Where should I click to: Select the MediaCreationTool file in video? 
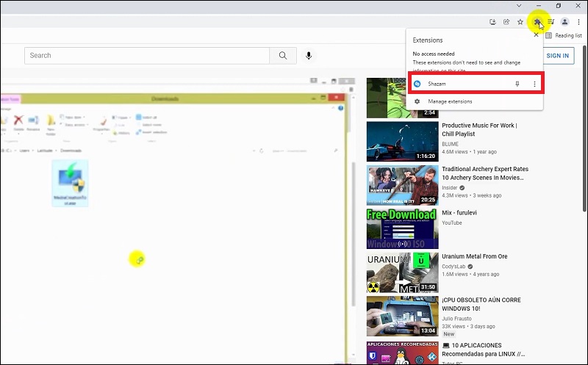pos(70,184)
